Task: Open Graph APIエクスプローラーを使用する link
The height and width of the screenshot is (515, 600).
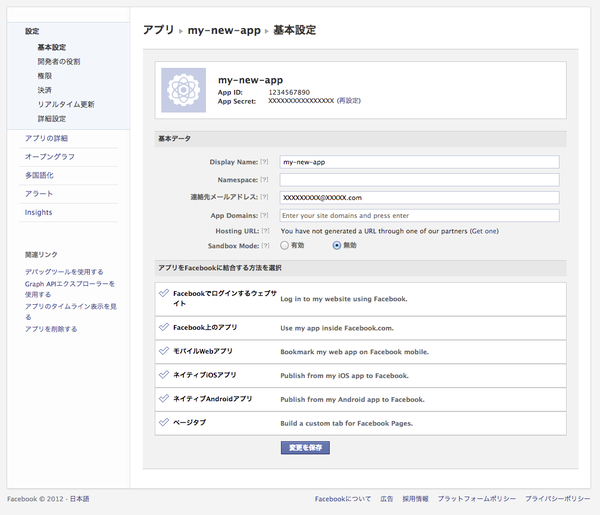Action: [x=70, y=289]
